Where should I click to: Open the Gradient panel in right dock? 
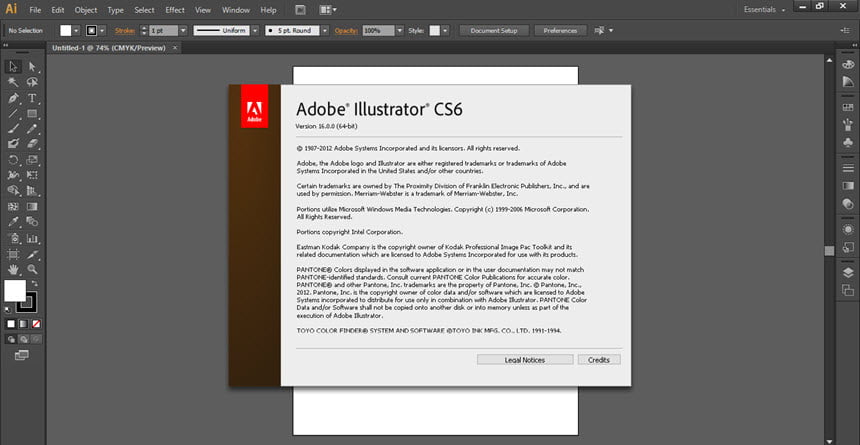[x=848, y=185]
